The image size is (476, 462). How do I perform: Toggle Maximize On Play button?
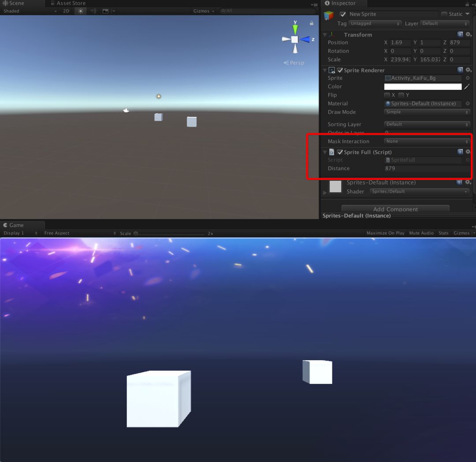point(385,233)
